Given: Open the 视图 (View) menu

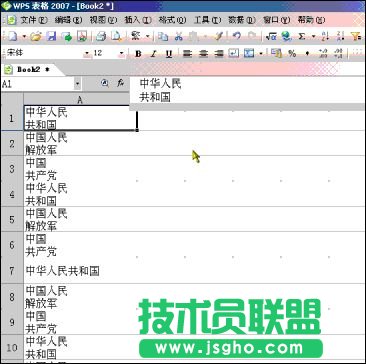Looking at the screenshot, I should tap(103, 20).
